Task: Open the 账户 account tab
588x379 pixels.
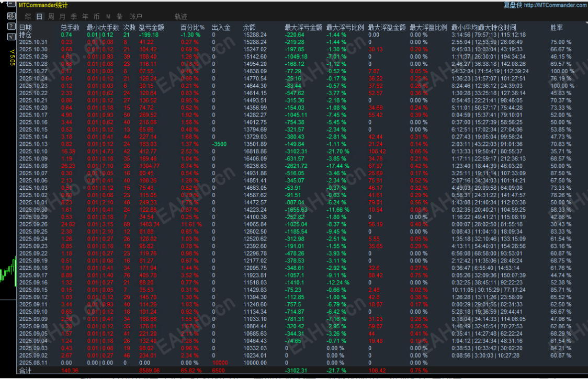Action: pos(135,17)
